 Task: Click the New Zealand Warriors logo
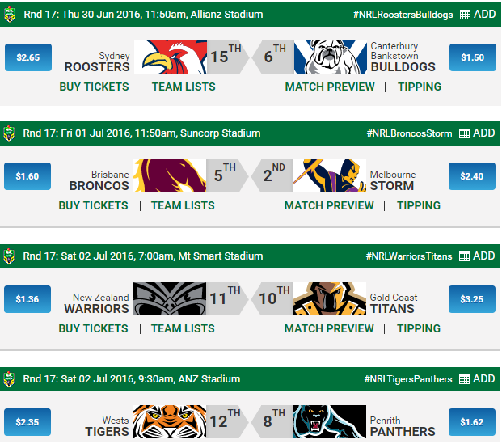click(x=170, y=299)
